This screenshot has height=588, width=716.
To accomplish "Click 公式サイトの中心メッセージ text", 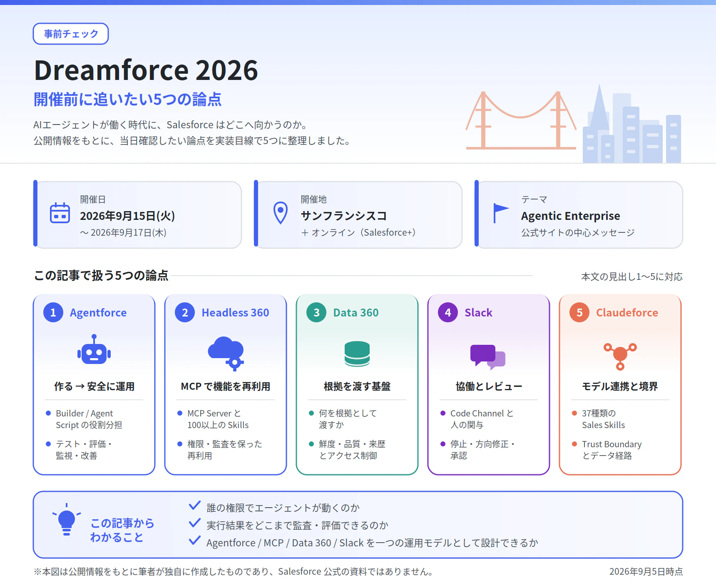I will pos(578,232).
